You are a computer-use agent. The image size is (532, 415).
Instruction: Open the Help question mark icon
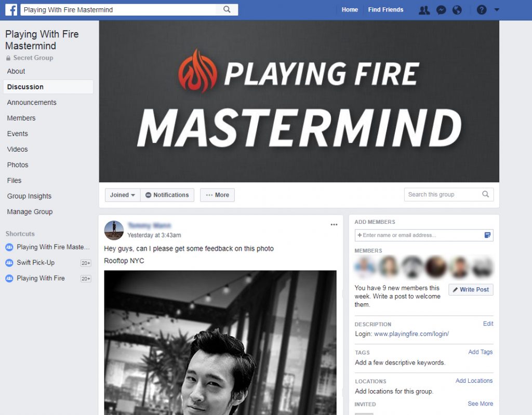click(x=482, y=10)
